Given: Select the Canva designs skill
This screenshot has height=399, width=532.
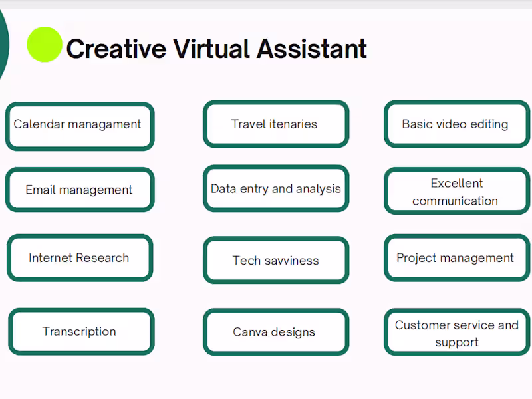Looking at the screenshot, I should pos(275,332).
